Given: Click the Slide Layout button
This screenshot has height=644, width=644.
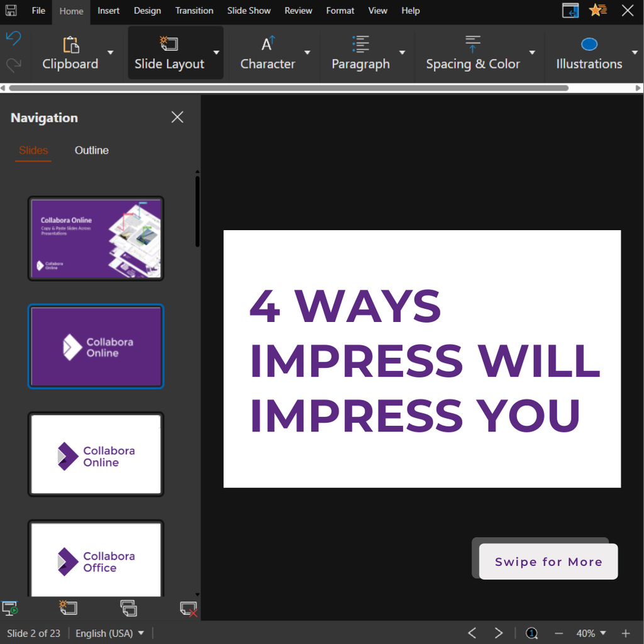Looking at the screenshot, I should (169, 53).
